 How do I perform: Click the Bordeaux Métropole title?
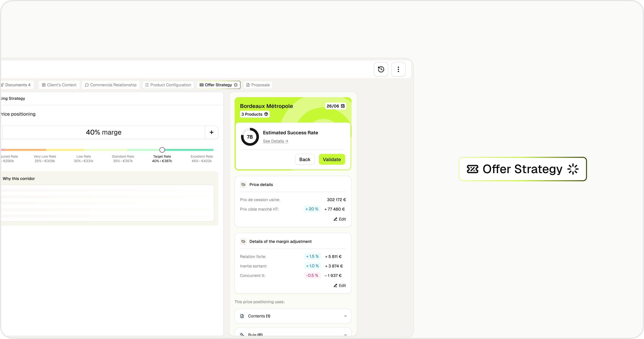pyautogui.click(x=266, y=106)
